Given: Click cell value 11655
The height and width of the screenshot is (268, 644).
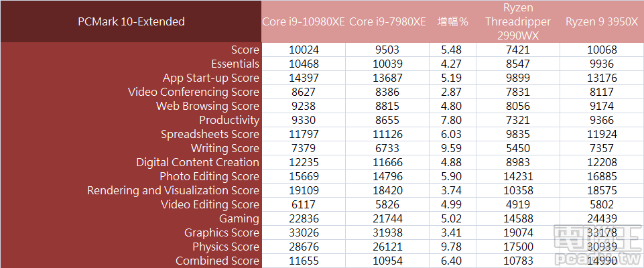Looking at the screenshot, I should (304, 261).
